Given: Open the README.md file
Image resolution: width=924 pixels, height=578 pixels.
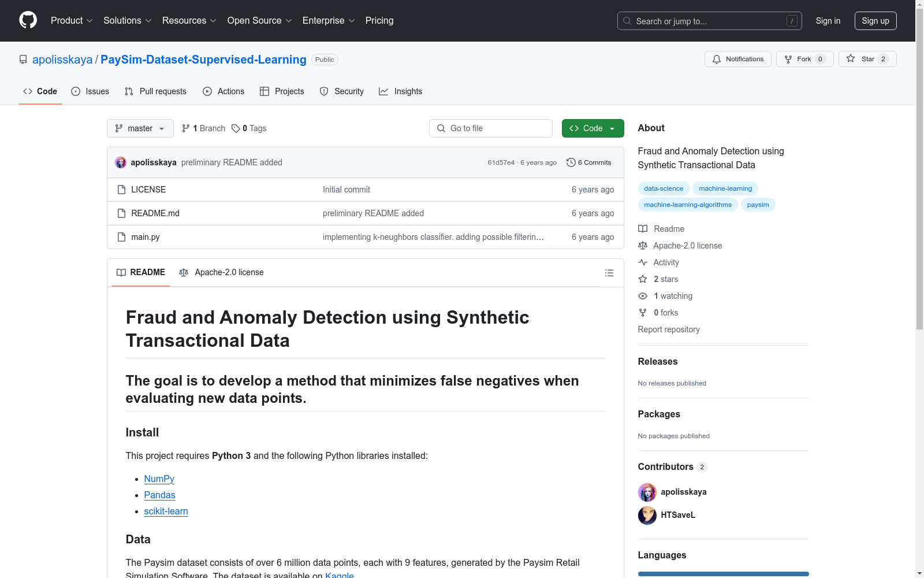Looking at the screenshot, I should click(x=155, y=213).
